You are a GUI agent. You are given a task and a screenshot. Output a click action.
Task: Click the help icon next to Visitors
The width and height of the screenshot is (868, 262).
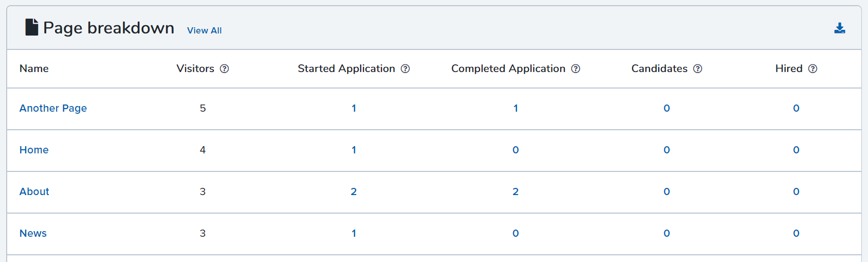225,69
